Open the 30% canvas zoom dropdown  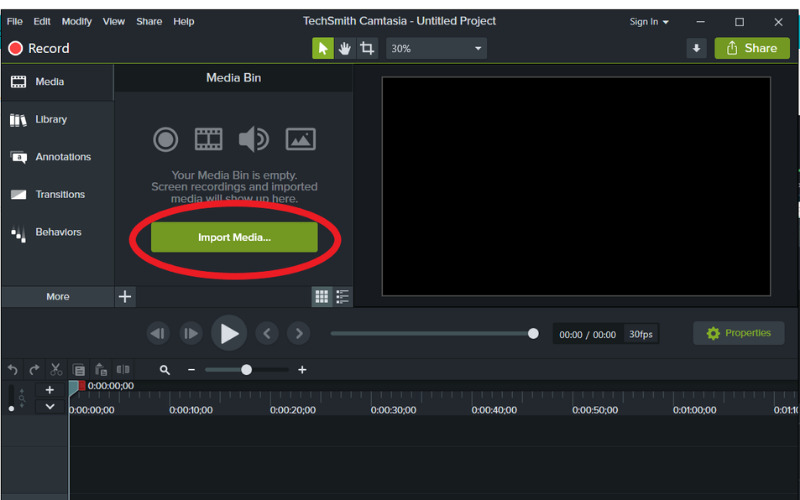click(x=436, y=48)
